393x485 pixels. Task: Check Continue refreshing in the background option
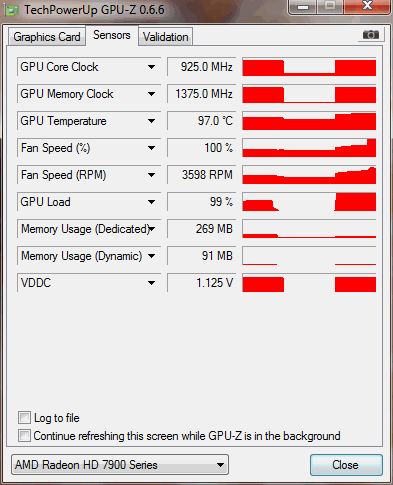(x=24, y=436)
